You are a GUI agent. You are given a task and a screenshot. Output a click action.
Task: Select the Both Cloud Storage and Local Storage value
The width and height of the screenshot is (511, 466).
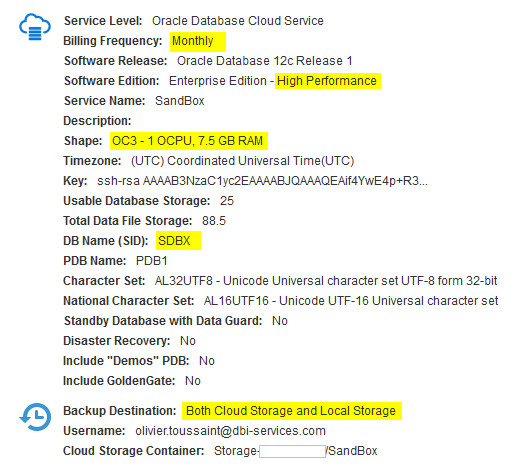coord(291,411)
